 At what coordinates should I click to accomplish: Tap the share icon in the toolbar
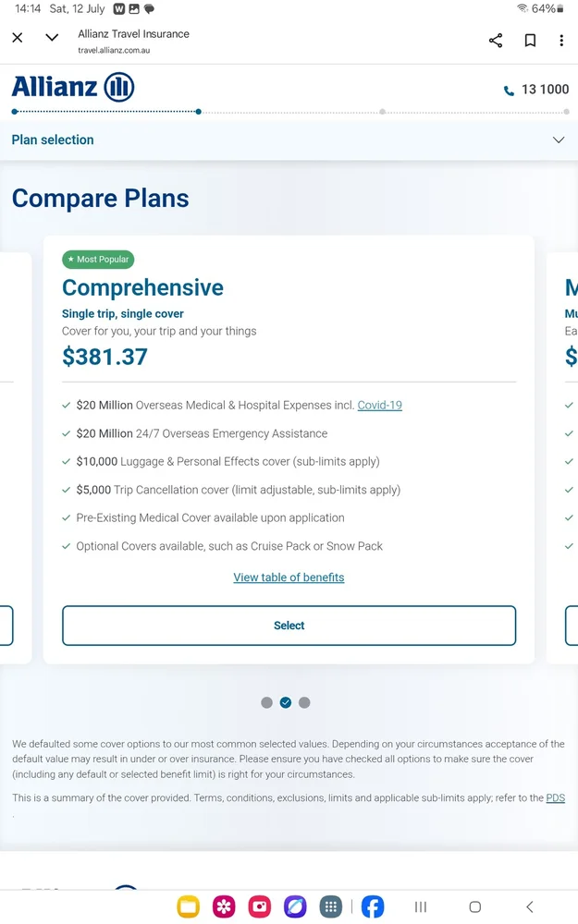(x=496, y=40)
